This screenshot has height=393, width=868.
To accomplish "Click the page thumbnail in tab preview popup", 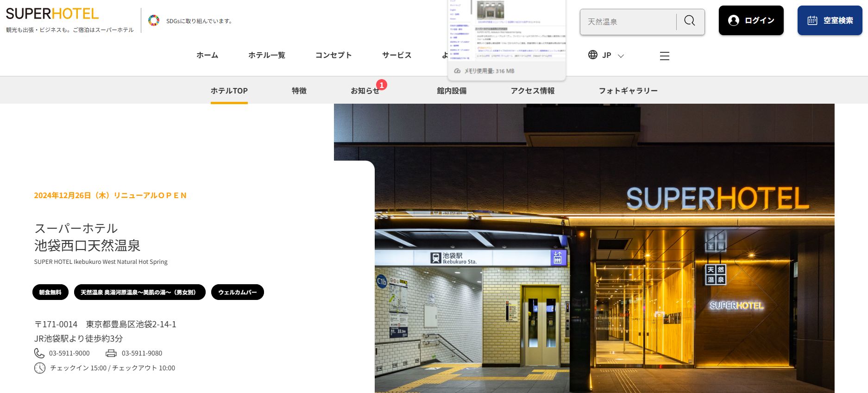I will point(507,31).
